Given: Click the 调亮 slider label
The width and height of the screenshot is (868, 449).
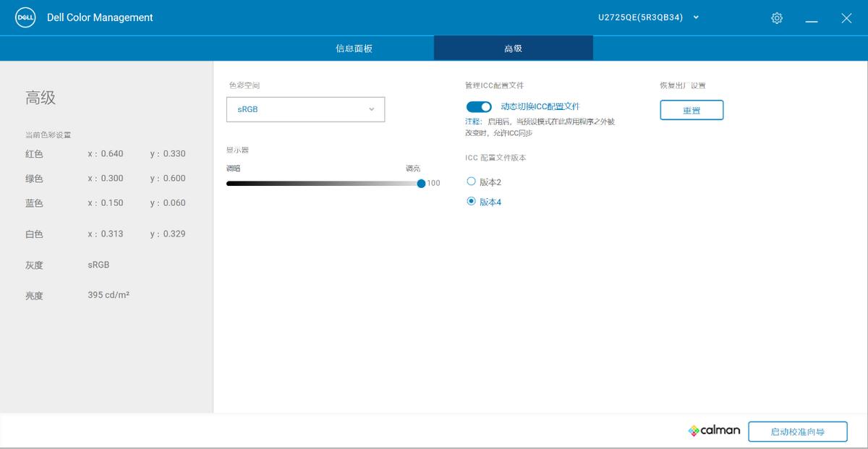Looking at the screenshot, I should coord(413,168).
